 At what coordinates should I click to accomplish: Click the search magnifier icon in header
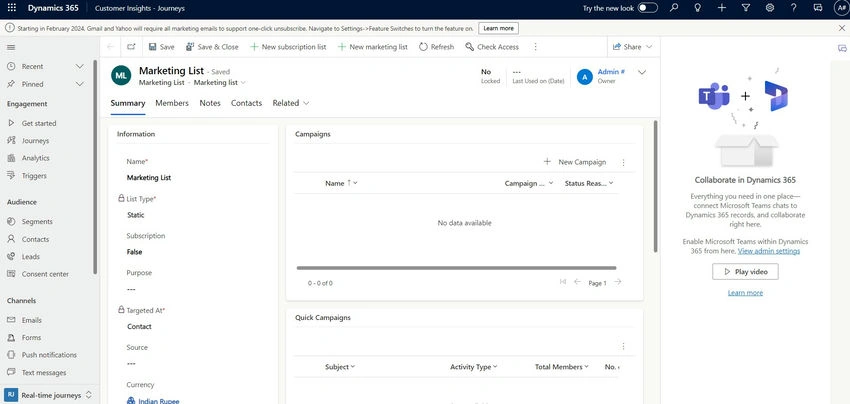point(674,8)
